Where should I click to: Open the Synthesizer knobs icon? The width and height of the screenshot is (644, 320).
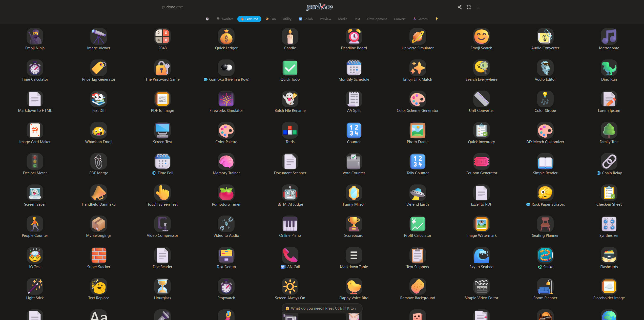(609, 224)
